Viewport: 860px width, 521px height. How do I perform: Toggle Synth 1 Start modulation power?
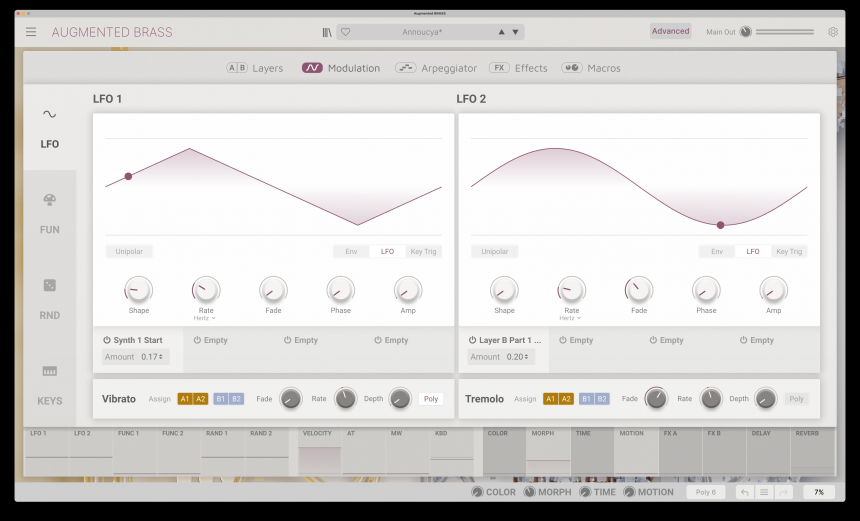(x=107, y=340)
